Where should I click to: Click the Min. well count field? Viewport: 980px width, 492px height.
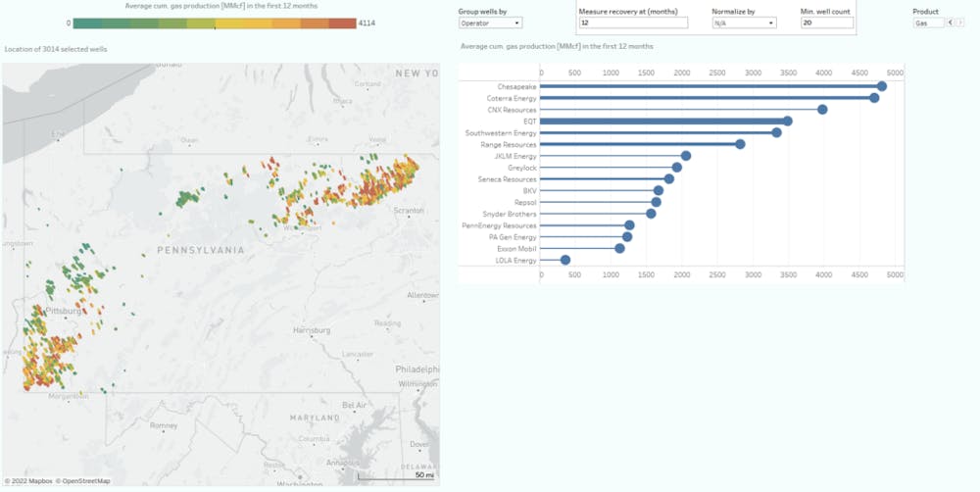pos(827,24)
